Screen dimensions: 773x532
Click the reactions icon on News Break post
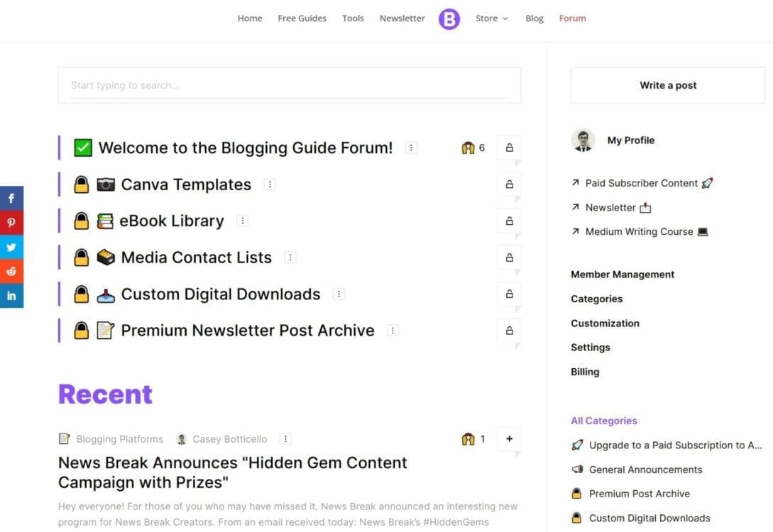pos(468,439)
